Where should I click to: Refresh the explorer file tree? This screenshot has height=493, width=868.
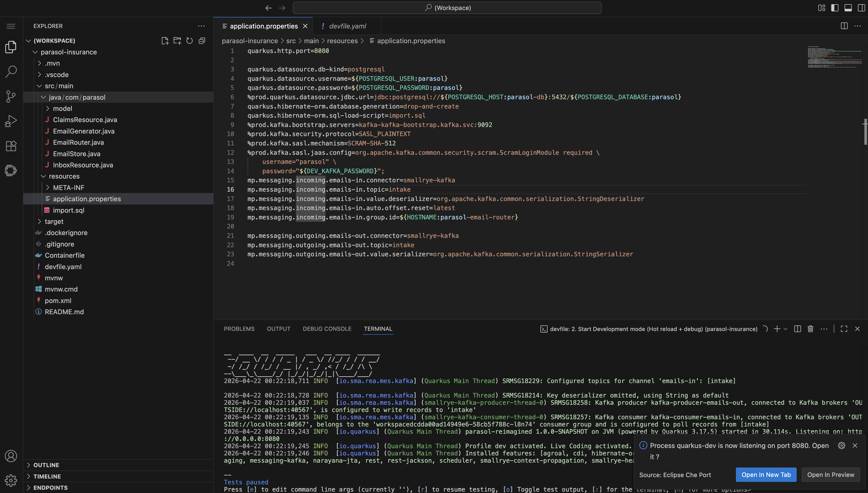[x=189, y=41]
